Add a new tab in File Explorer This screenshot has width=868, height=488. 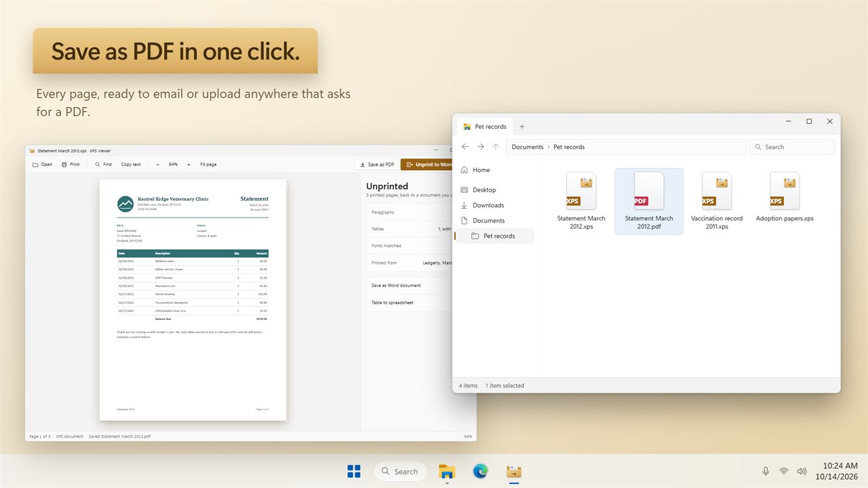[x=521, y=127]
